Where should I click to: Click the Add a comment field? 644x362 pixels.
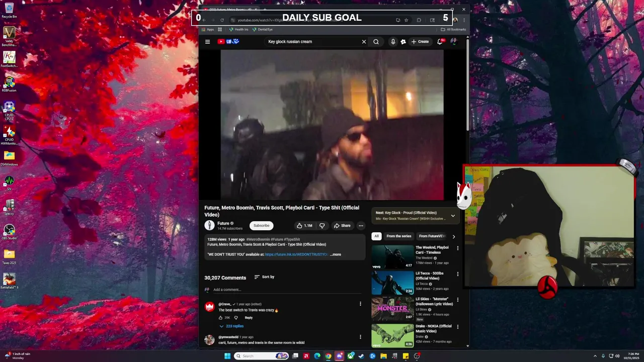[x=287, y=290]
